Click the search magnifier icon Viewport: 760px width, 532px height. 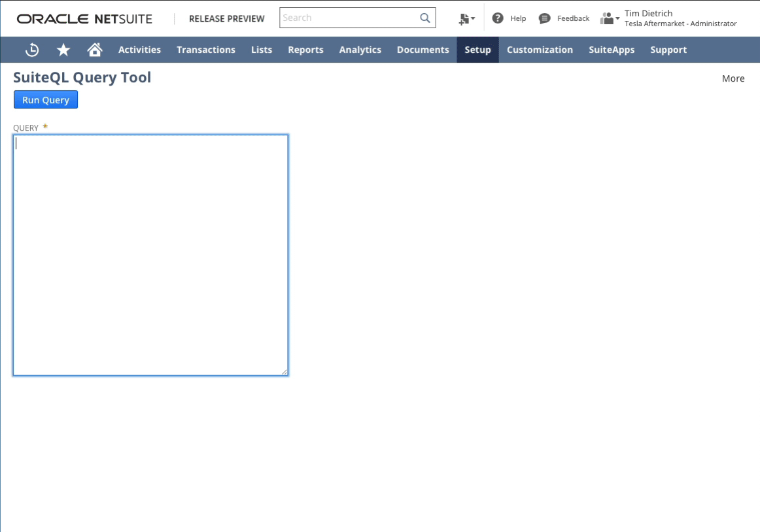424,18
